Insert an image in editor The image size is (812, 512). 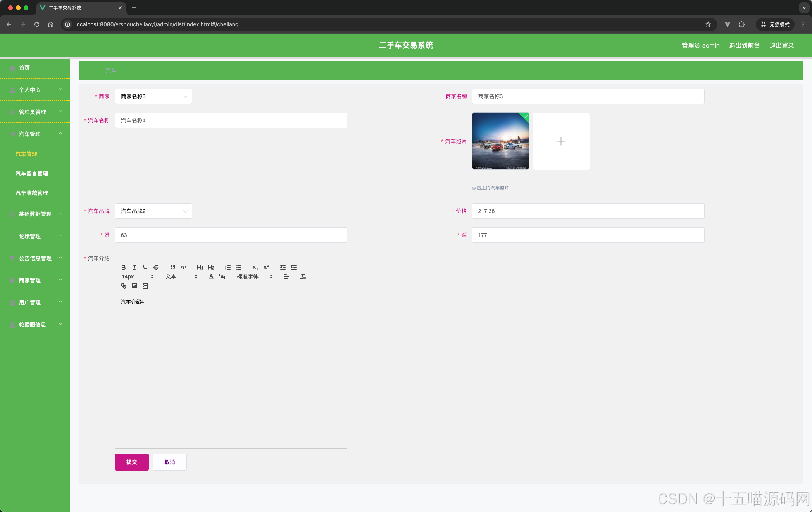[134, 286]
